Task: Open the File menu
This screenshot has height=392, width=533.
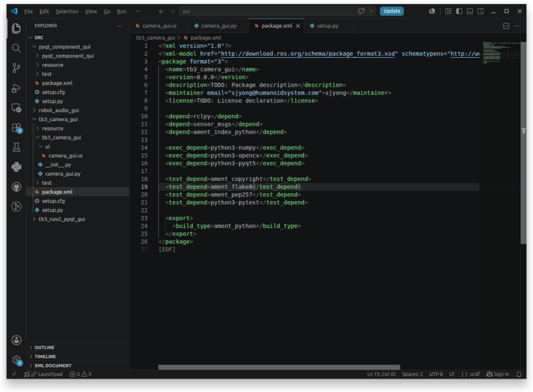Action: click(28, 11)
